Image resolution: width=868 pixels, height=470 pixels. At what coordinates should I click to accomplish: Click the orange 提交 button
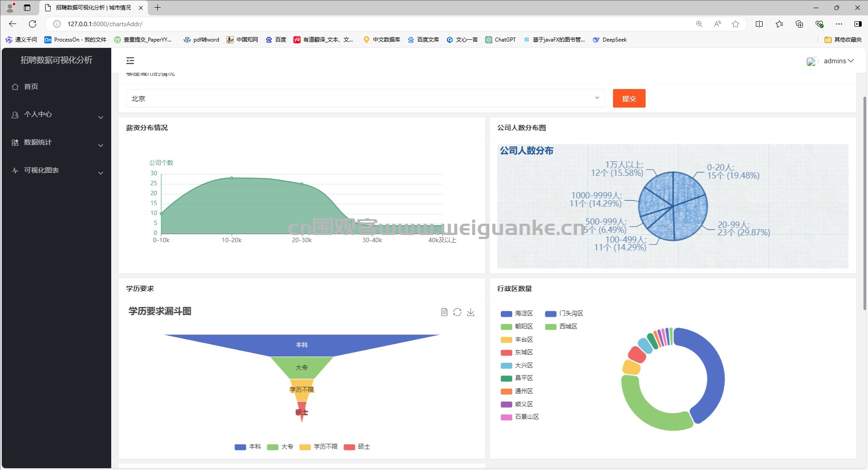(x=629, y=99)
